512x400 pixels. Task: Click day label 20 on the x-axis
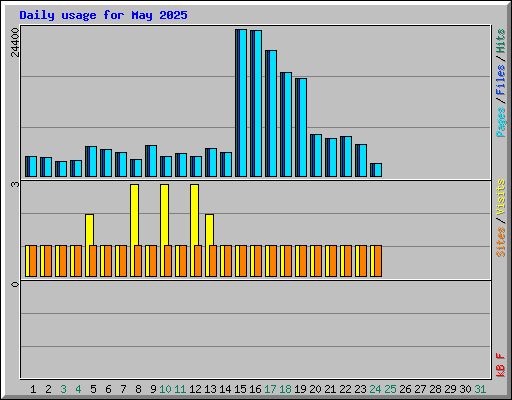click(x=315, y=389)
